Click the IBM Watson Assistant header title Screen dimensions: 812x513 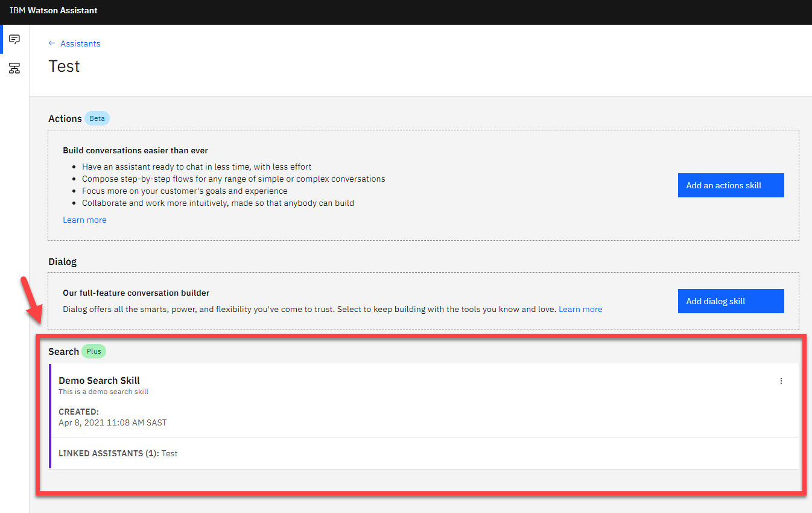(53, 10)
